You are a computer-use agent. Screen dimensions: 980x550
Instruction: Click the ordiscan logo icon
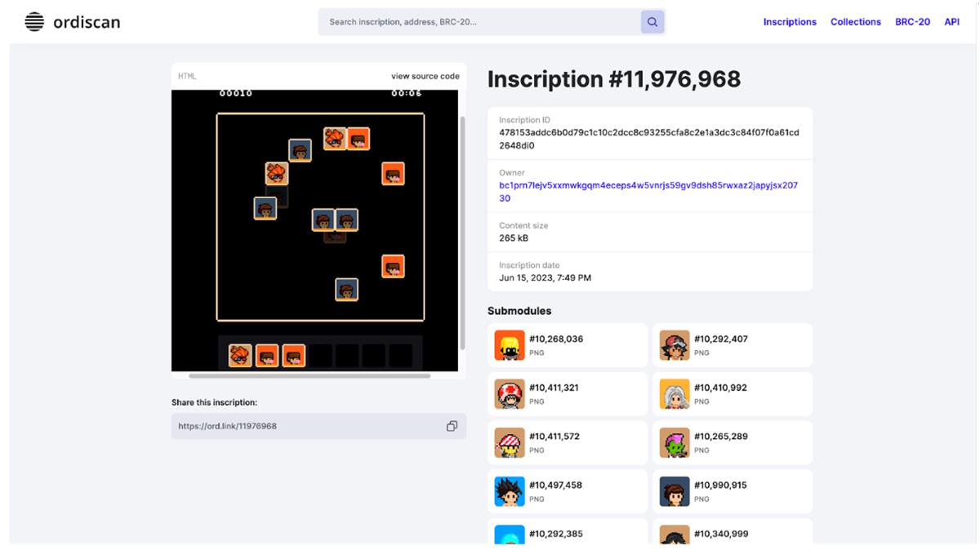click(34, 22)
